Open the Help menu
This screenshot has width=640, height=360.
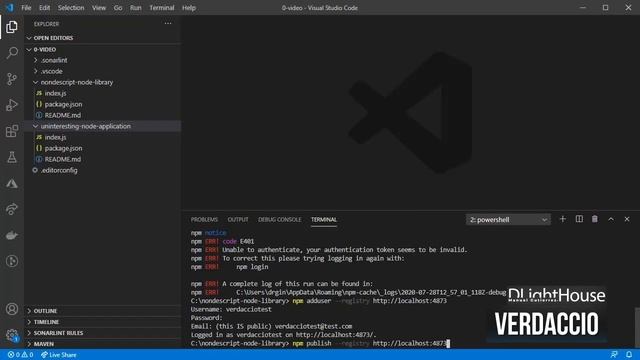click(189, 8)
